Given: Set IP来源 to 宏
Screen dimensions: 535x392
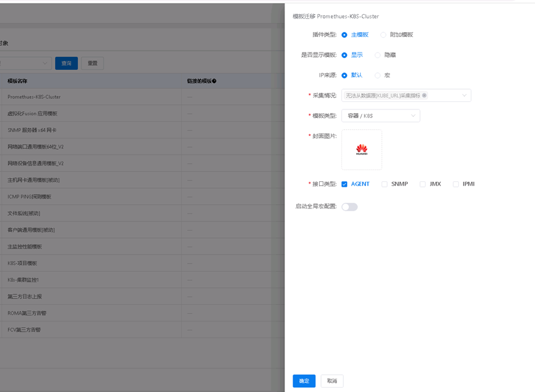Looking at the screenshot, I should (377, 75).
